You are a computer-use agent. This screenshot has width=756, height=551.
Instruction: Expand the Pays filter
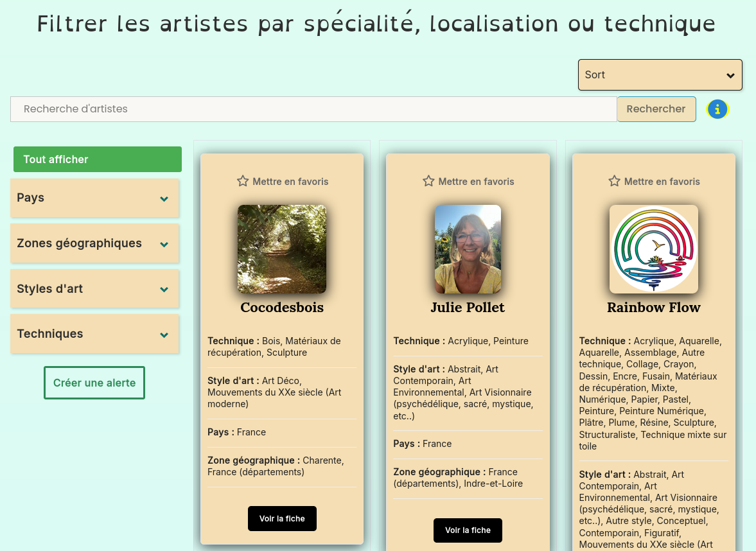coord(94,198)
